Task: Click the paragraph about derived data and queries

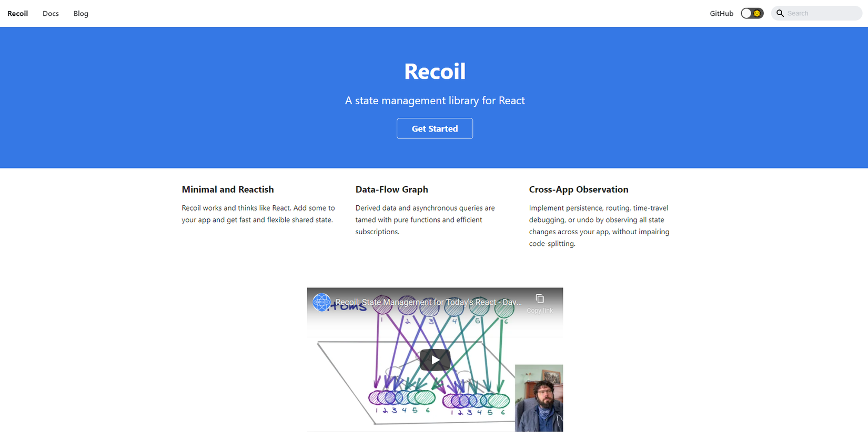Action: point(425,220)
